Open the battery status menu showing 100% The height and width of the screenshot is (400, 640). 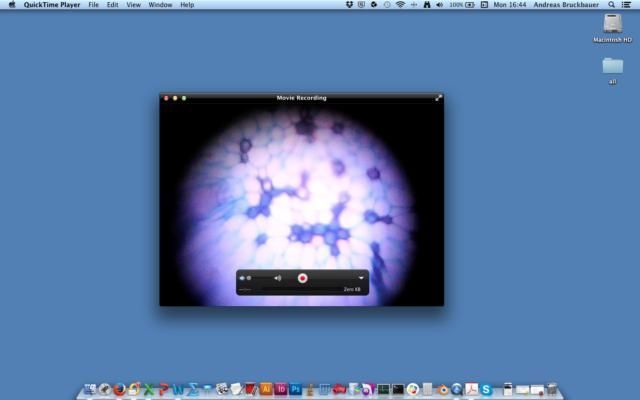point(462,5)
